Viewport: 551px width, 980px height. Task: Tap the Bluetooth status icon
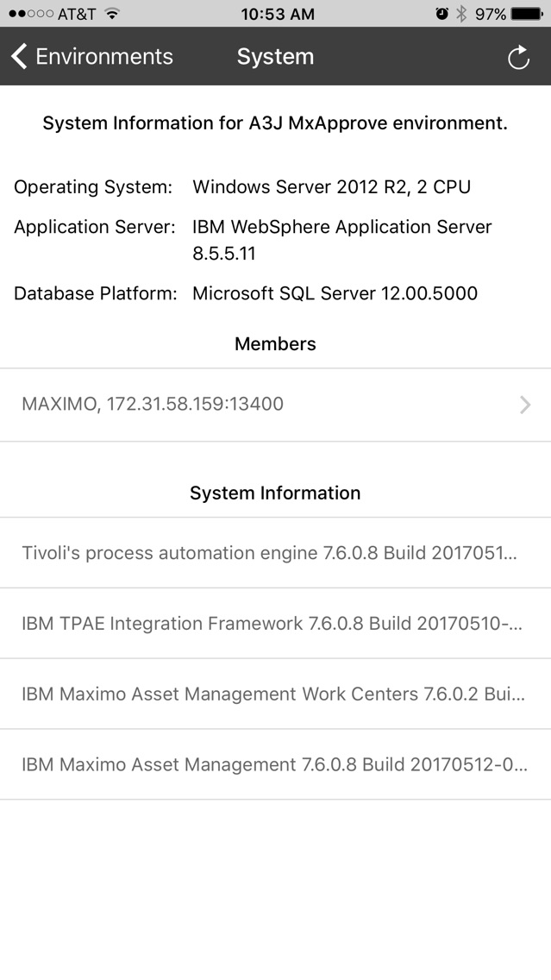tap(461, 14)
